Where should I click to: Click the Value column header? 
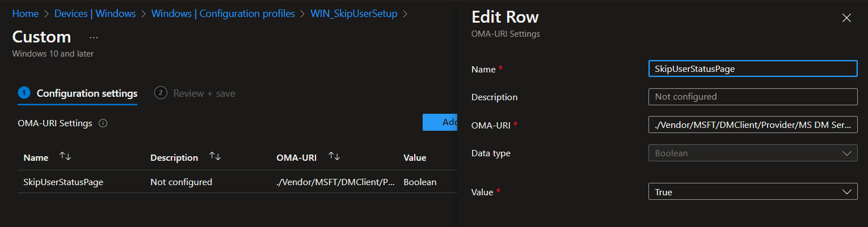coord(414,157)
